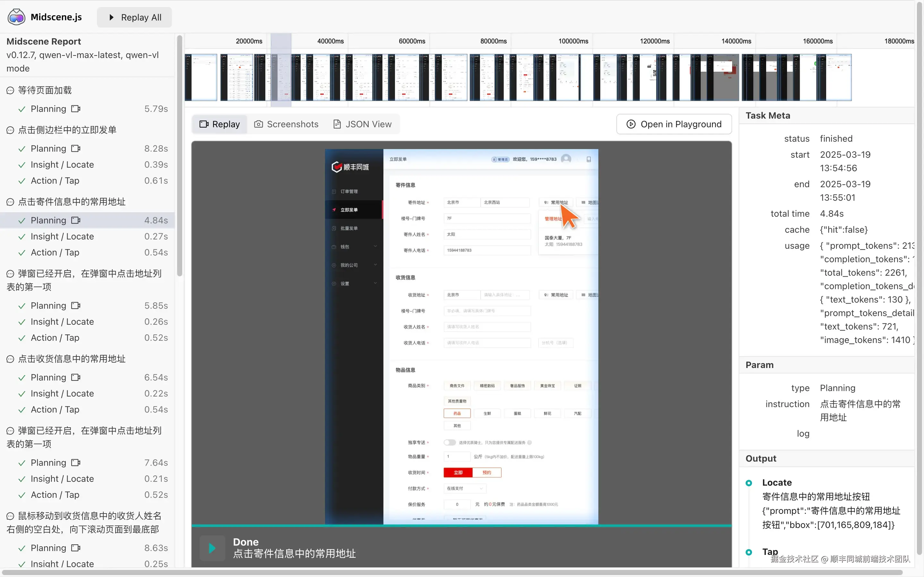Click video icon on 6.54s Planning row
924x577 pixels.
pos(76,377)
